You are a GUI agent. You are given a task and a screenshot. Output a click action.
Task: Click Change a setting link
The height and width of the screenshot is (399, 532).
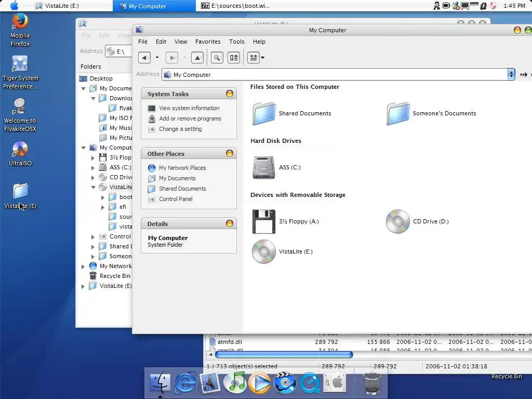tap(180, 129)
